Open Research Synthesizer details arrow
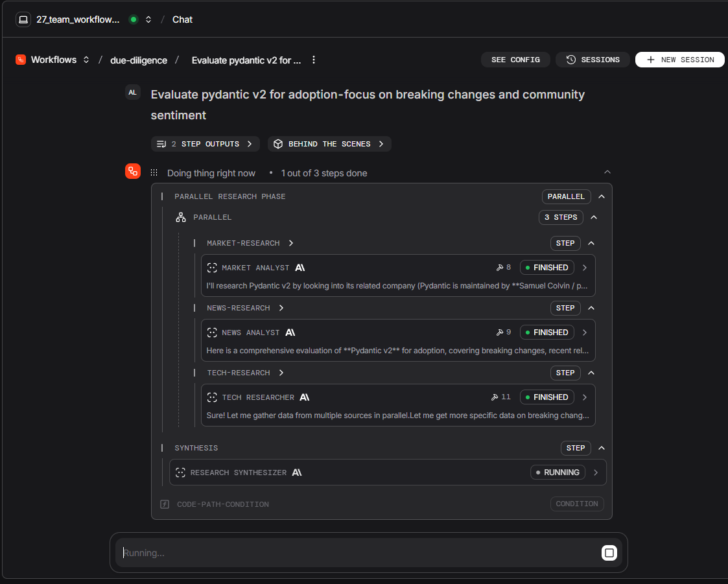728x584 pixels. click(596, 473)
